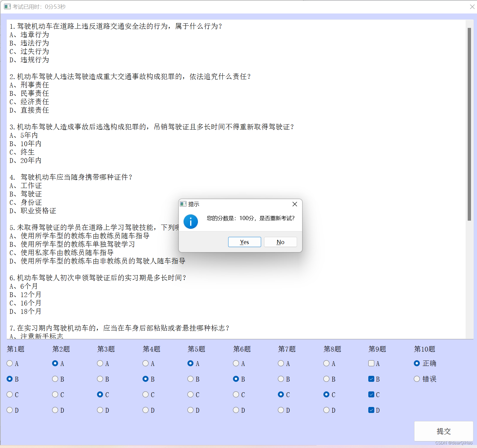Click answer text 'C、终生'

tap(22, 152)
